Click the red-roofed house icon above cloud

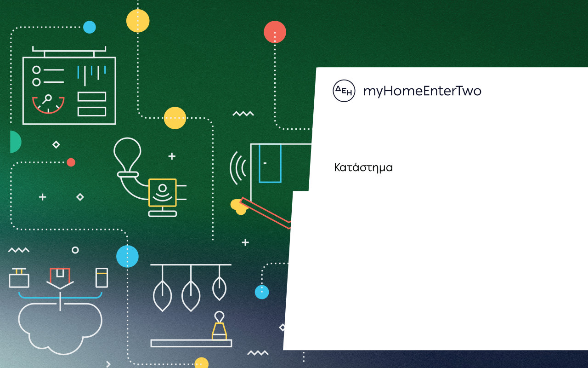(x=60, y=277)
